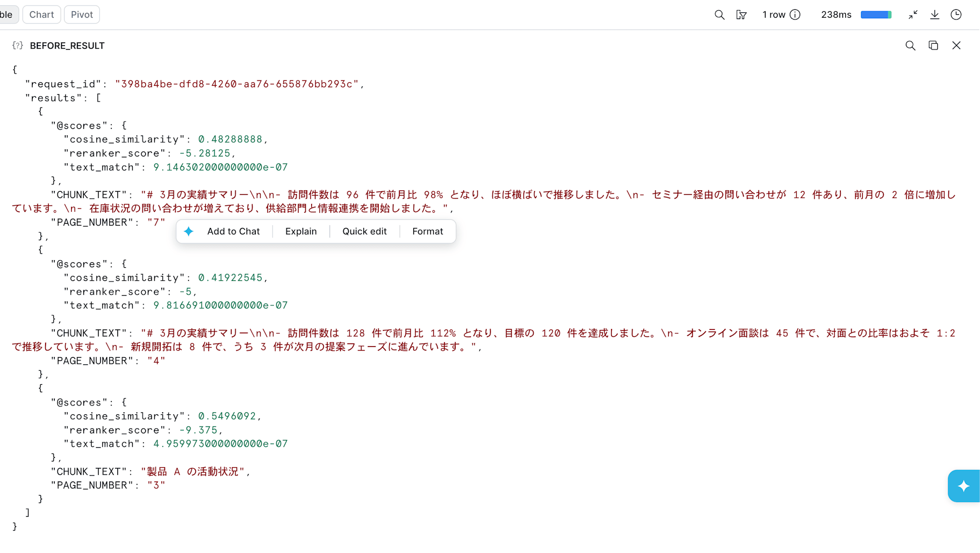This screenshot has height=553, width=980.
Task: Search within the BEFORE_RESULT cell viewer
Action: (x=910, y=46)
